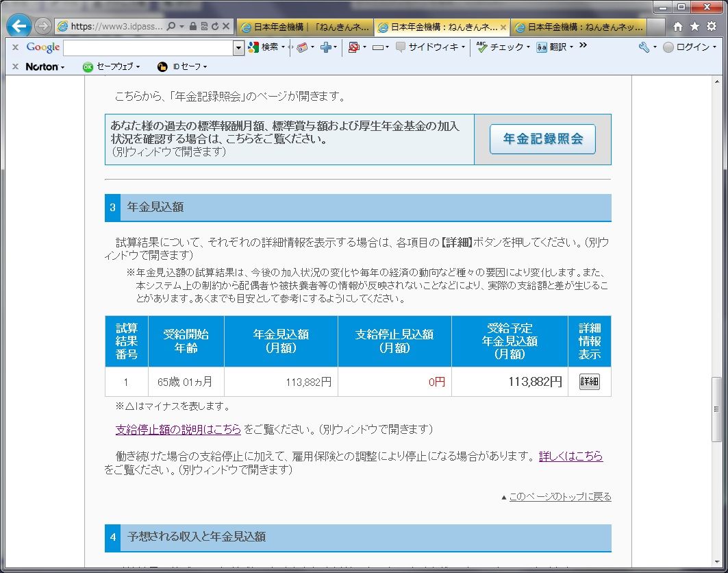Click the scrollbar down arrow
Viewport: 728px width, 573px height.
[716, 562]
